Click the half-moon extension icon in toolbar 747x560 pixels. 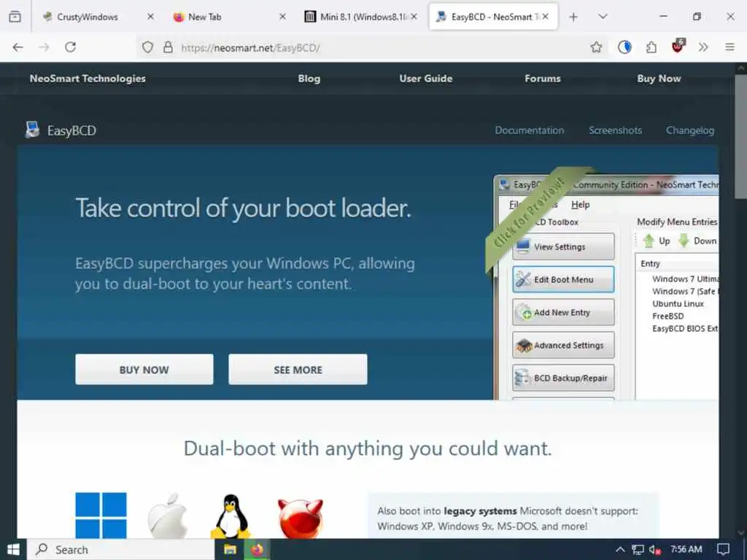(x=624, y=47)
